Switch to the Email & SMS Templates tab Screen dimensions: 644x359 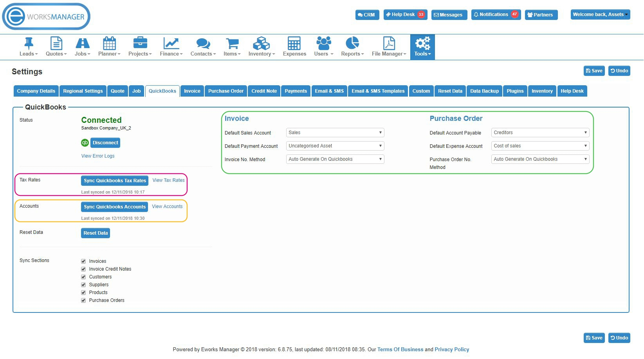[377, 91]
